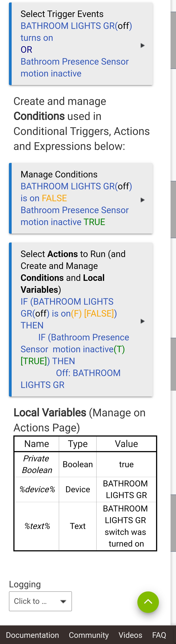Tap the green scroll-to-top arrow button

(x=148, y=602)
